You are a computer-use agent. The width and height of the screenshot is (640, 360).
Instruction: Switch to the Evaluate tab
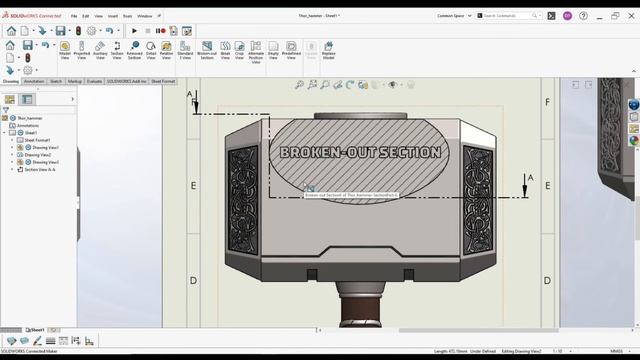[x=94, y=81]
